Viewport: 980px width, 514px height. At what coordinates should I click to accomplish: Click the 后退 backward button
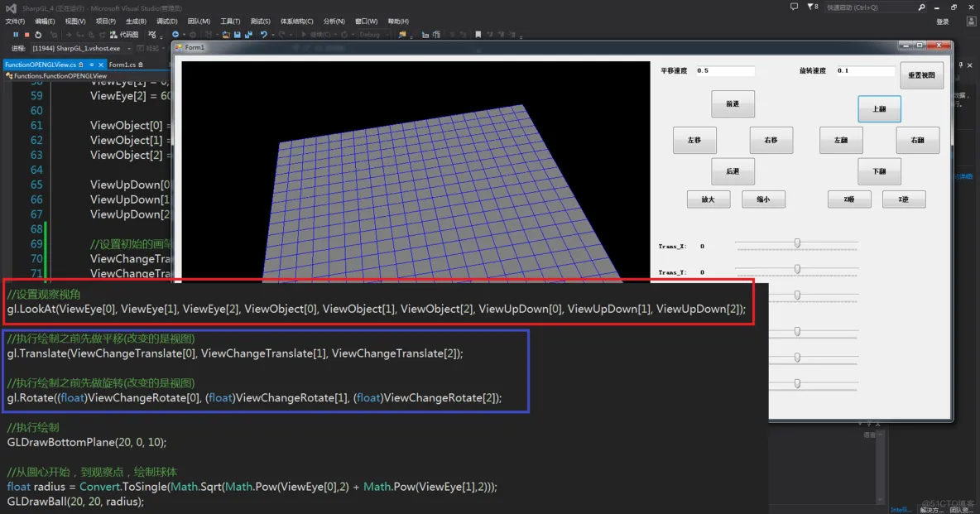tap(733, 171)
